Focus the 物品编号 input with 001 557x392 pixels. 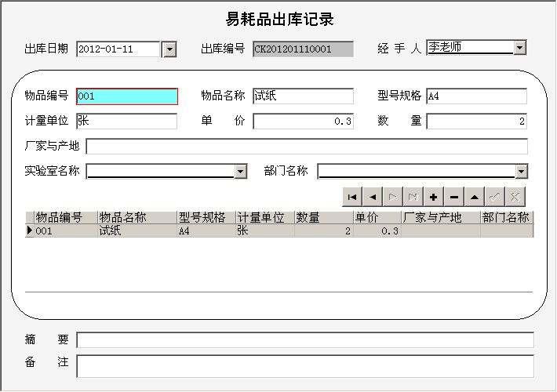click(127, 96)
